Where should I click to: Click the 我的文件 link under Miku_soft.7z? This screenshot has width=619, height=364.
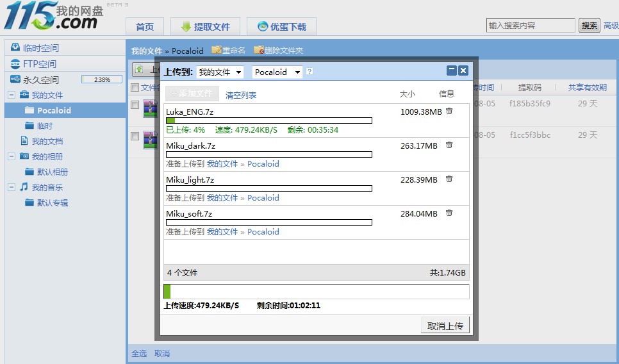pyautogui.click(x=222, y=232)
